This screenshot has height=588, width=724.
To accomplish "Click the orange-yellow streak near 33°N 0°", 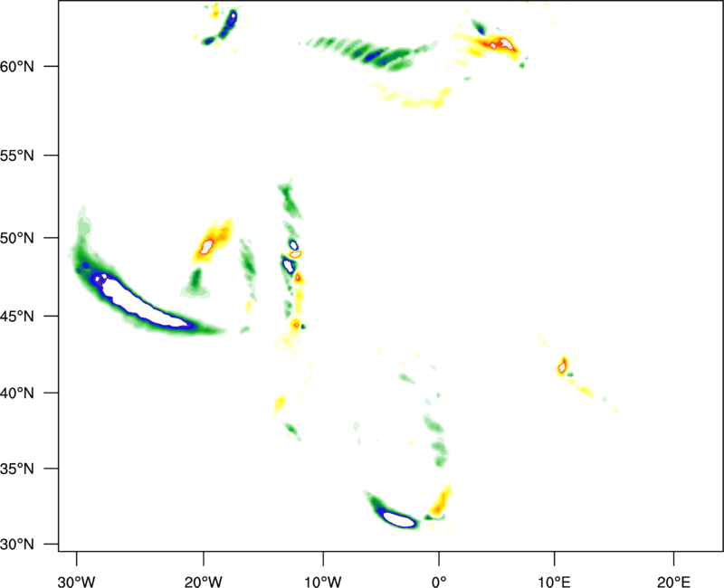I will point(440,500).
